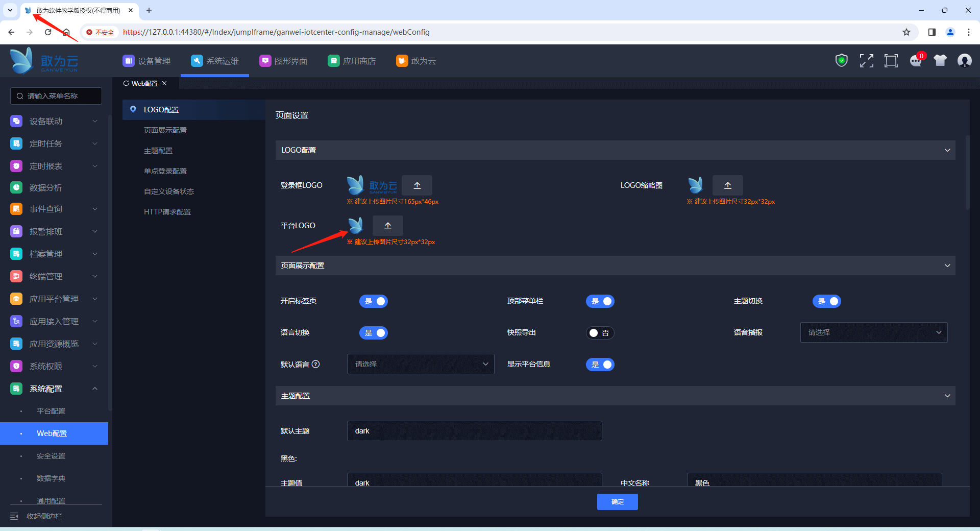Click the 默认主题 input field
The width and height of the screenshot is (980, 531).
click(x=474, y=431)
